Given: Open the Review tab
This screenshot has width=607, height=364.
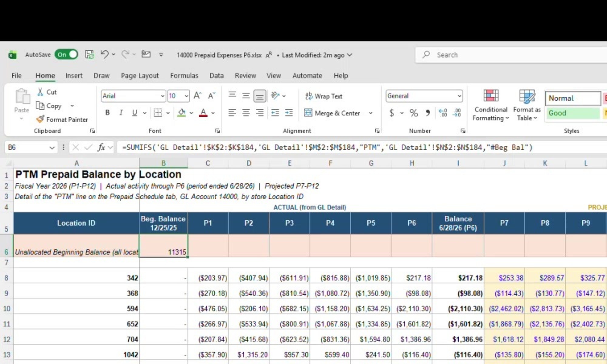Looking at the screenshot, I should click(245, 76).
